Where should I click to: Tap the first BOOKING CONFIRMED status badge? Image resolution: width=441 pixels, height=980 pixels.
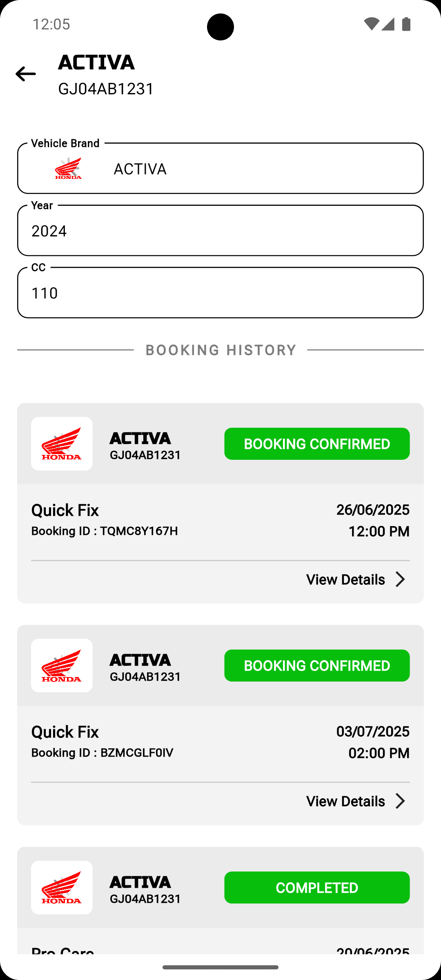point(317,444)
